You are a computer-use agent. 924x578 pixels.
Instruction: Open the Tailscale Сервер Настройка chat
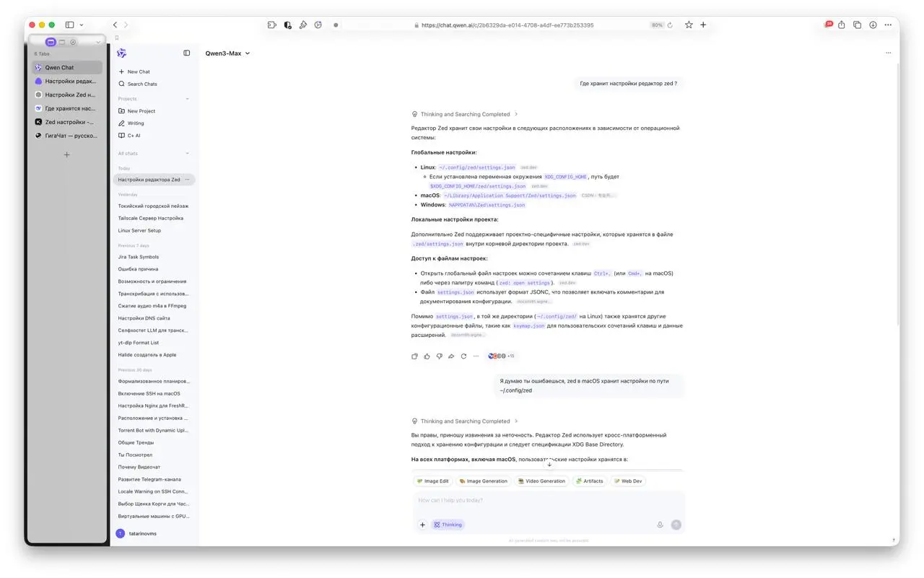point(151,218)
